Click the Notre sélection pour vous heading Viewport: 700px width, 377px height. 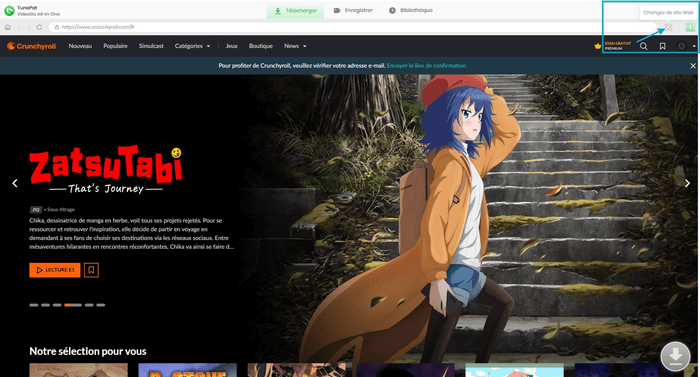coord(88,352)
